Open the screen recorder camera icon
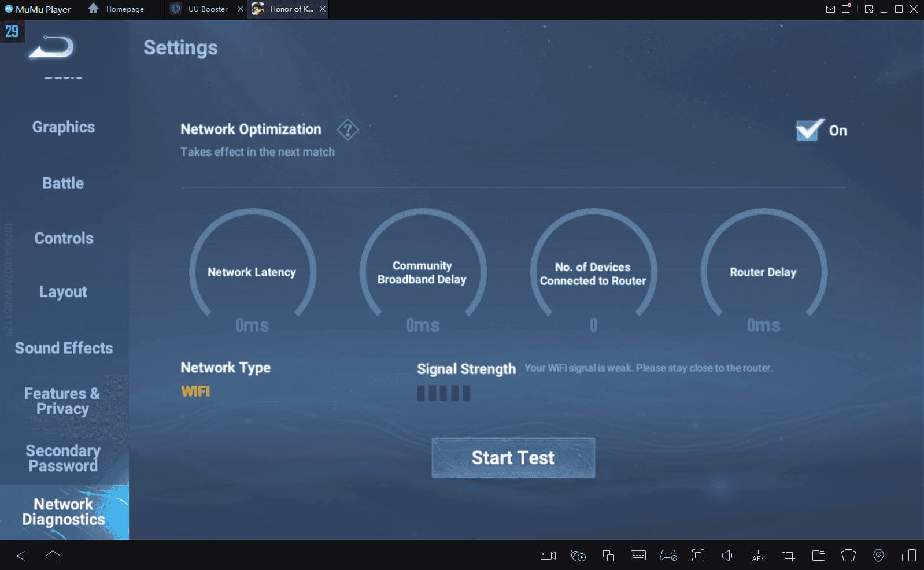The width and height of the screenshot is (924, 570). (x=548, y=556)
